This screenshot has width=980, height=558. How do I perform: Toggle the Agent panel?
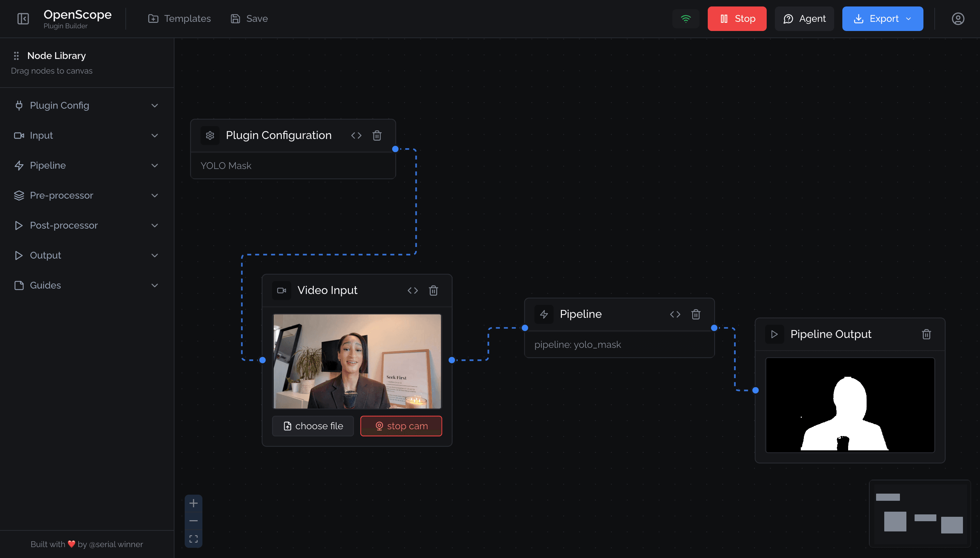(804, 18)
